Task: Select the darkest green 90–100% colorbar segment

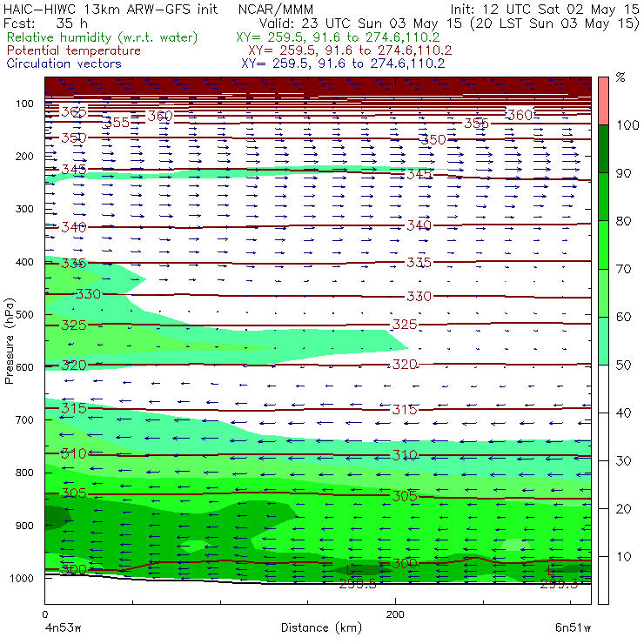Action: pos(603,149)
